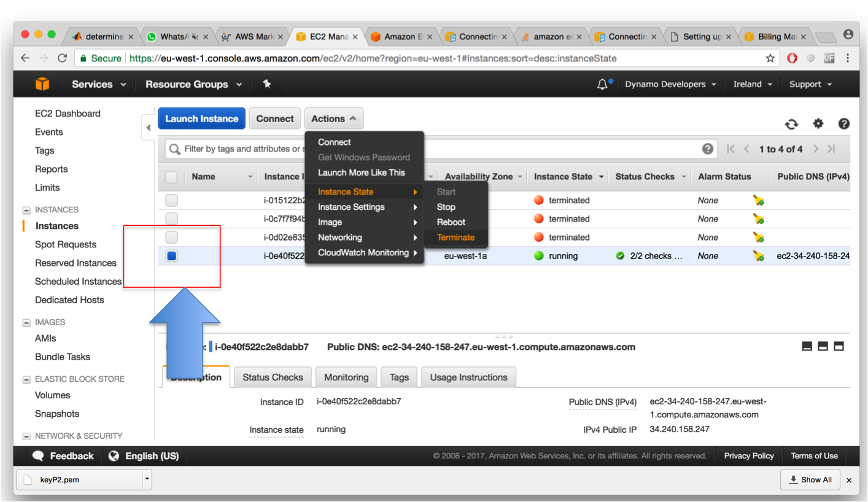The image size is (868, 502).
Task: Open Spot Requests in the sidebar
Action: [x=66, y=244]
